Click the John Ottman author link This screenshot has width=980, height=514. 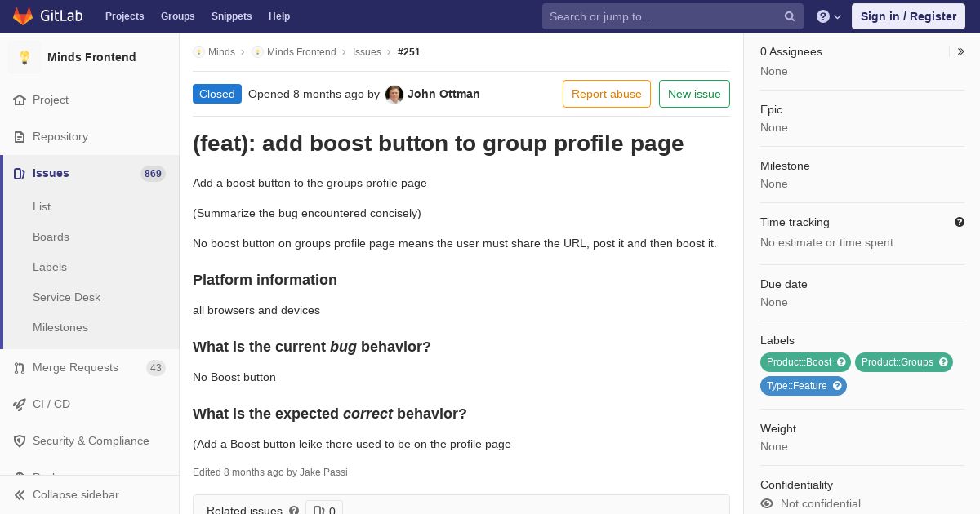(443, 94)
